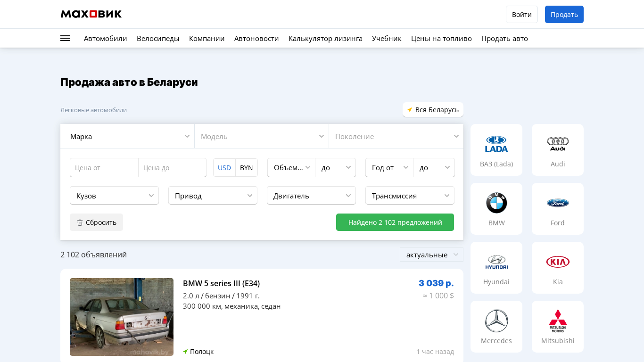
Task: Open the Трансмиссия dropdown
Action: coord(410,196)
